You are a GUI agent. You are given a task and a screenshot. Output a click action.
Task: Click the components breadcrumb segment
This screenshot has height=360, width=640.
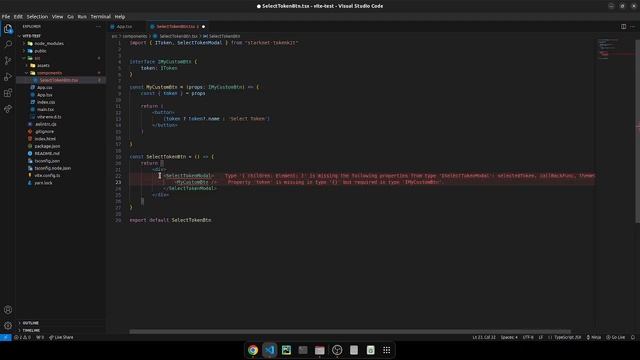coord(135,36)
